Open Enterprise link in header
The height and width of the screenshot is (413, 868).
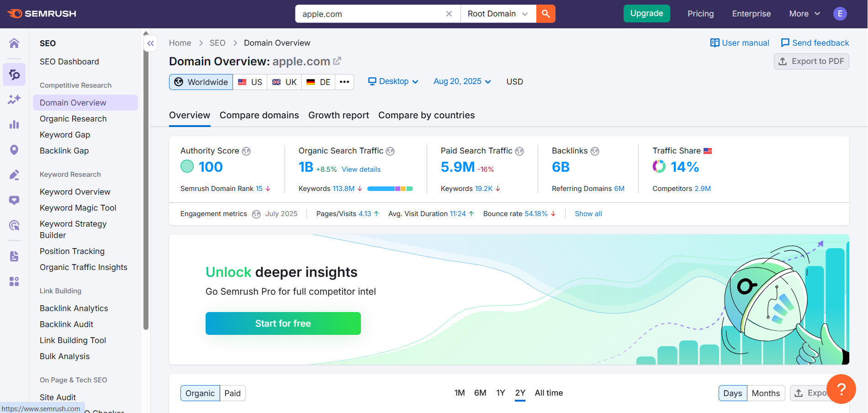click(x=751, y=14)
